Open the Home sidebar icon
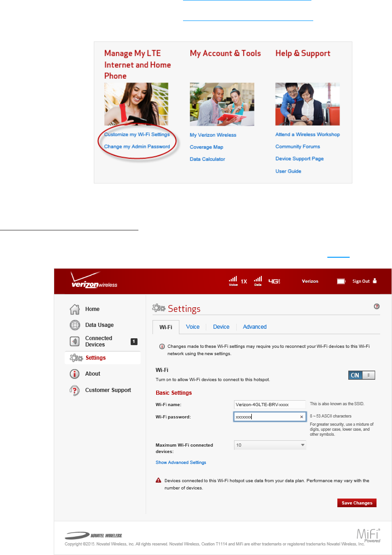 pyautogui.click(x=75, y=309)
